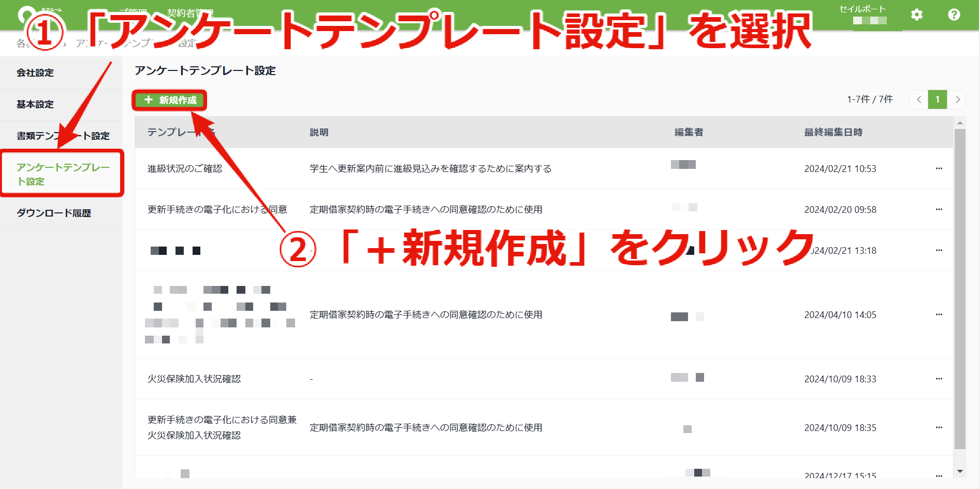Open the 更新手続きの電子化における同意 template

(x=217, y=209)
